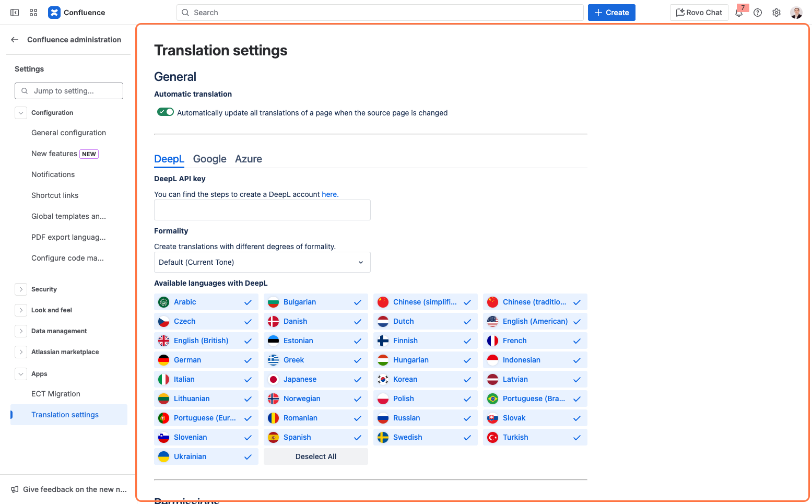812x504 pixels.
Task: Open the settings gear icon
Action: click(x=776, y=13)
